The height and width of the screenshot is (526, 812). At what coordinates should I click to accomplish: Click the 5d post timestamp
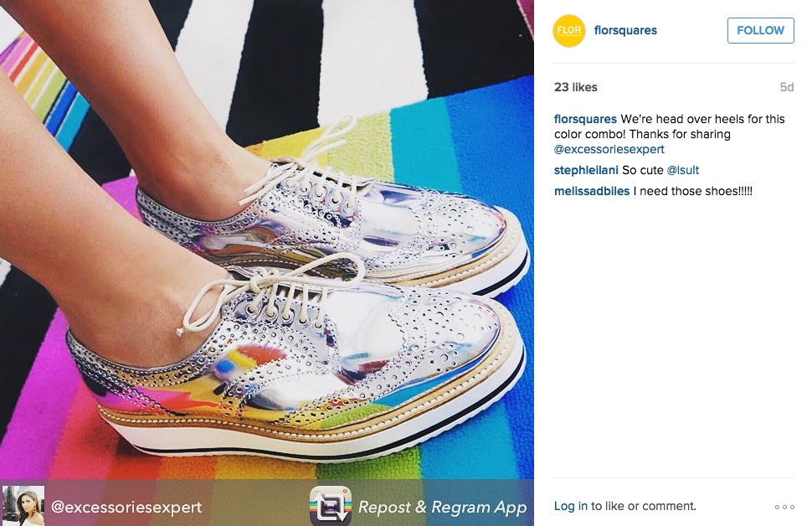tap(787, 87)
